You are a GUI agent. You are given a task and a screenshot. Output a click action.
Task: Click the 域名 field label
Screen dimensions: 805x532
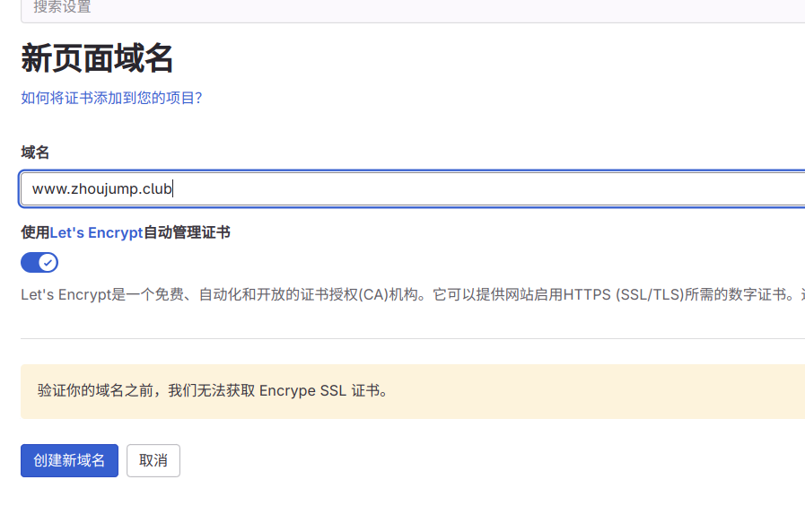click(35, 153)
